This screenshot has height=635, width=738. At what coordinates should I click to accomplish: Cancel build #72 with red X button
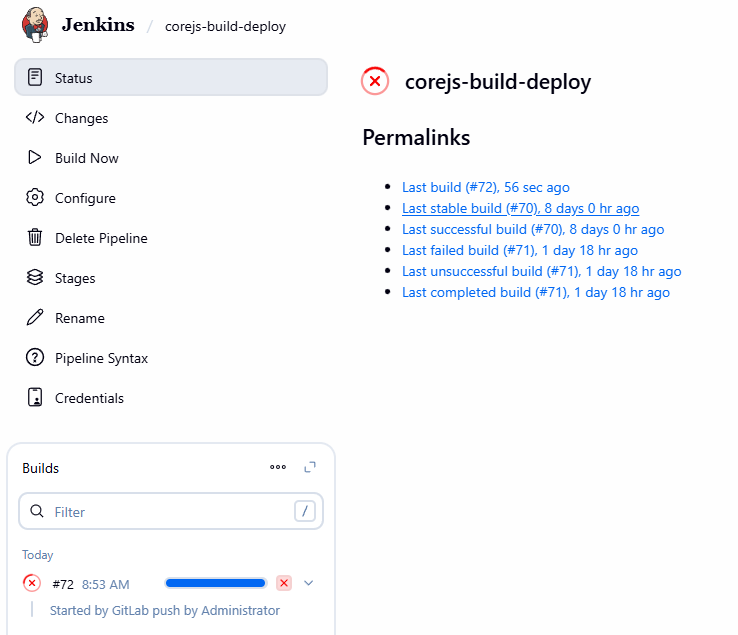click(284, 583)
